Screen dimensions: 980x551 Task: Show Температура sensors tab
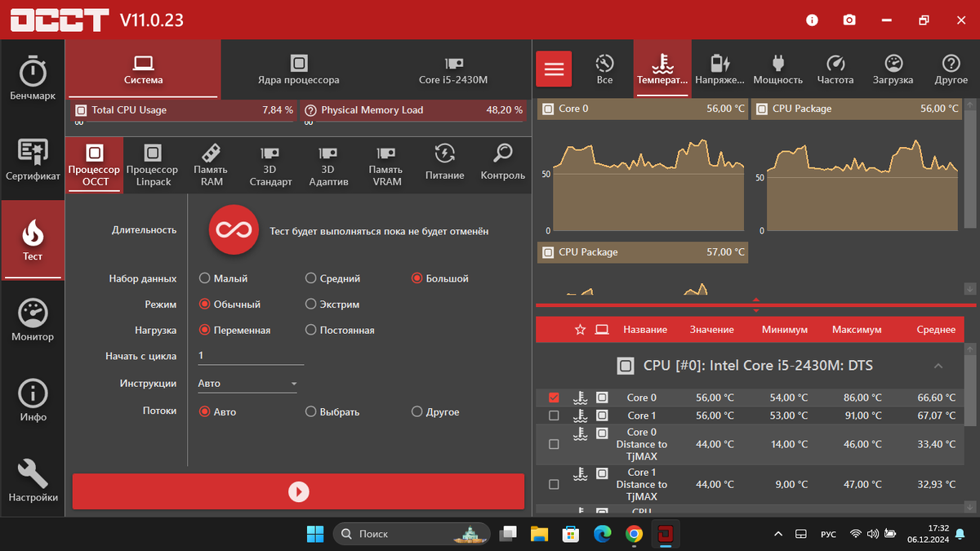tap(662, 69)
